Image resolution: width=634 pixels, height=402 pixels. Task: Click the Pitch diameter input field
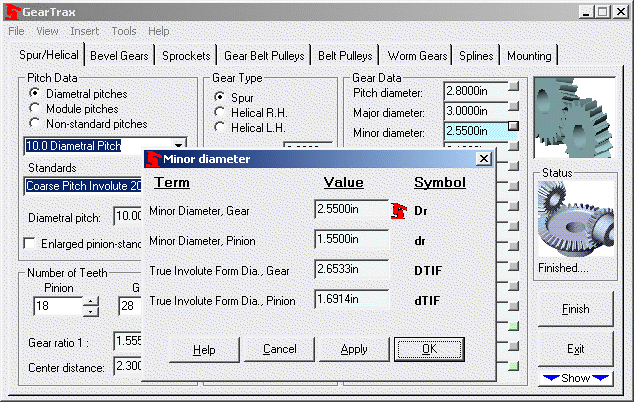[x=476, y=91]
